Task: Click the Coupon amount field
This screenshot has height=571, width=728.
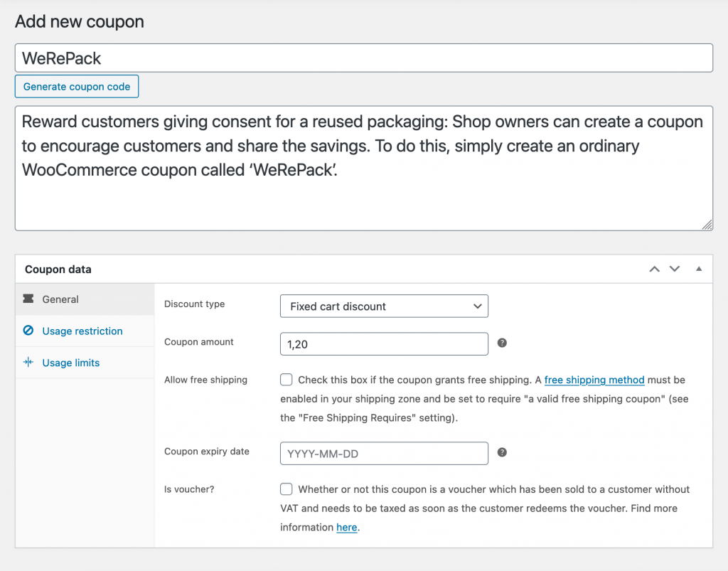Action: click(384, 344)
